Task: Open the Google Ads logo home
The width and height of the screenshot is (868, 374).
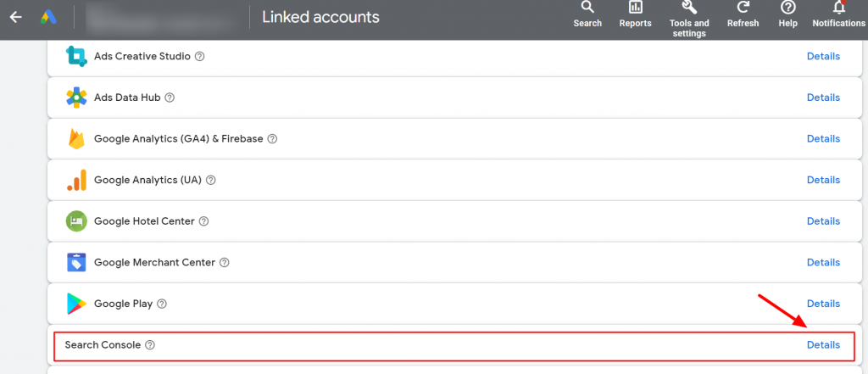Action: [x=48, y=17]
